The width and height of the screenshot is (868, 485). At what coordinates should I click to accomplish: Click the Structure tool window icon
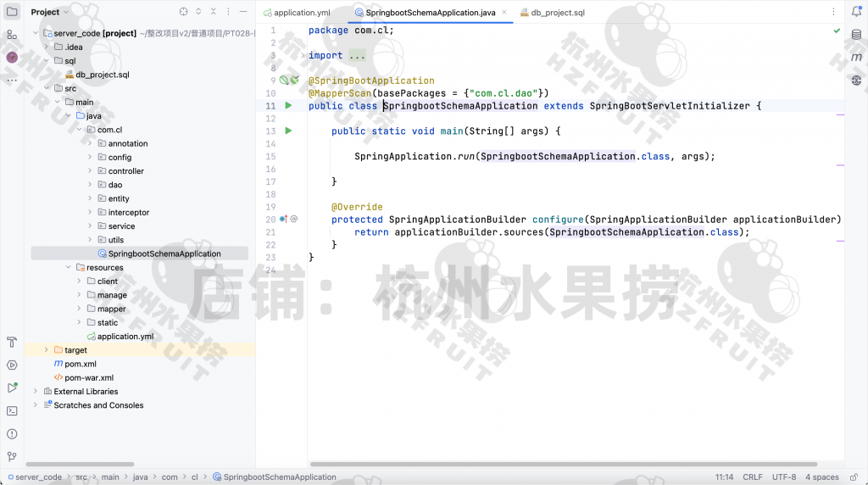tap(12, 35)
